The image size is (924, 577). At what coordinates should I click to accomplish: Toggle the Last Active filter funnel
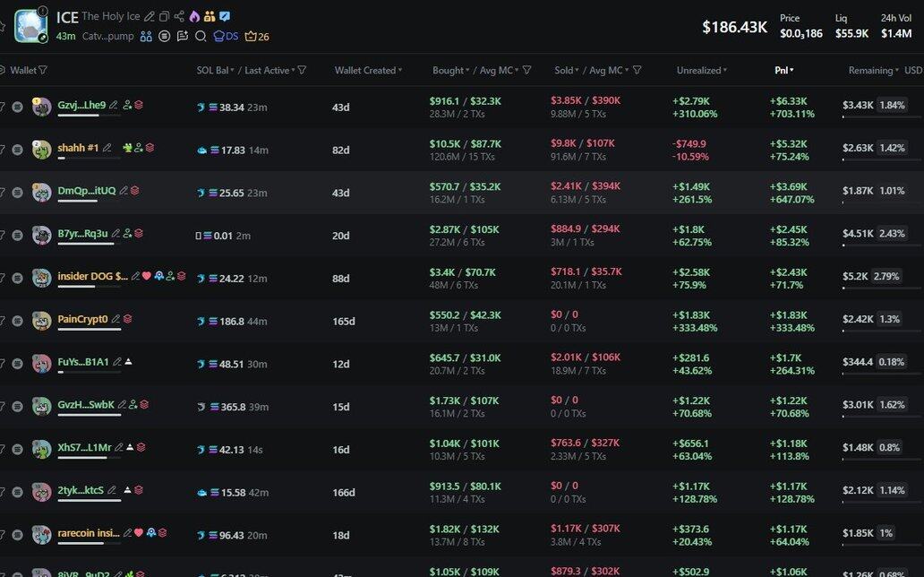coord(302,70)
